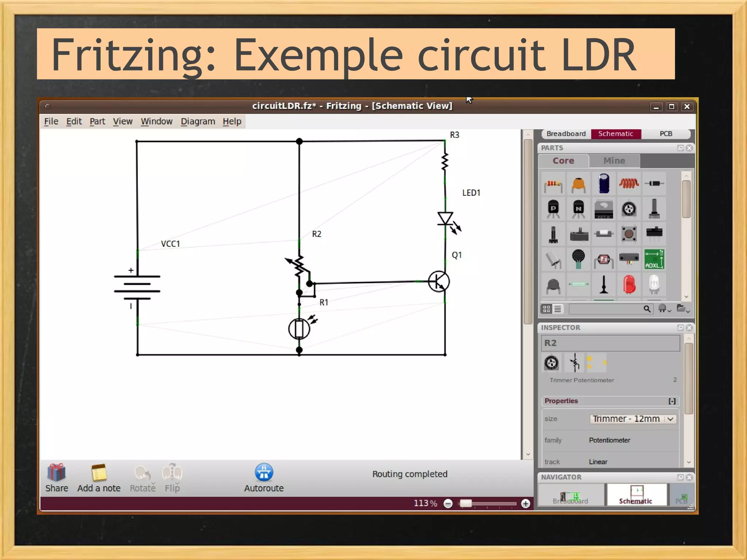The width and height of the screenshot is (747, 560).
Task: Click the parts search input field
Action: coord(605,309)
